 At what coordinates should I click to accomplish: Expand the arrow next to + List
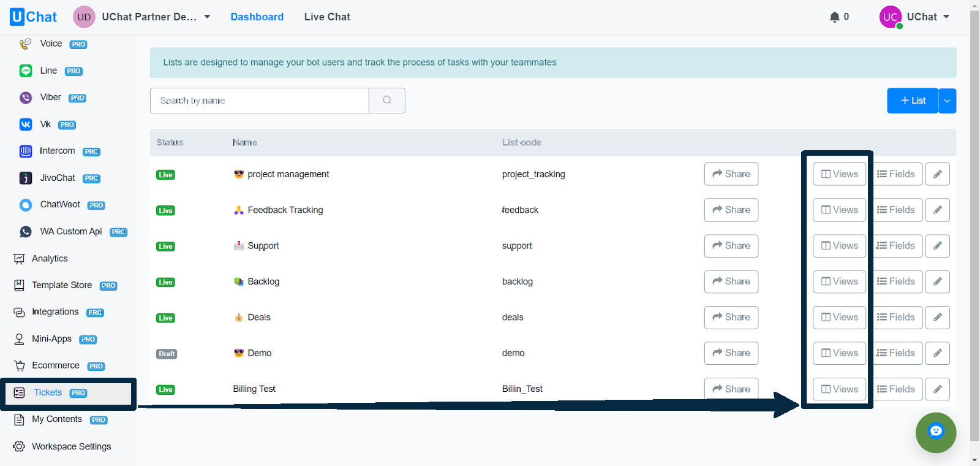tap(947, 101)
